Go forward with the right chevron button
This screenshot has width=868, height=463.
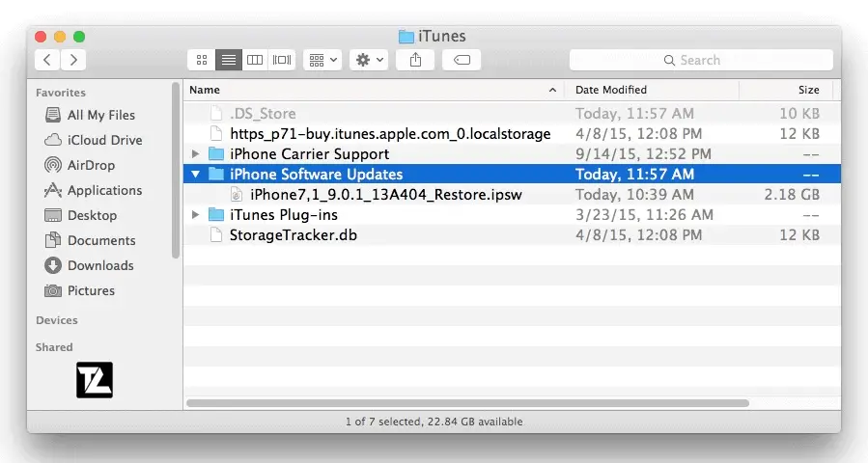click(73, 60)
